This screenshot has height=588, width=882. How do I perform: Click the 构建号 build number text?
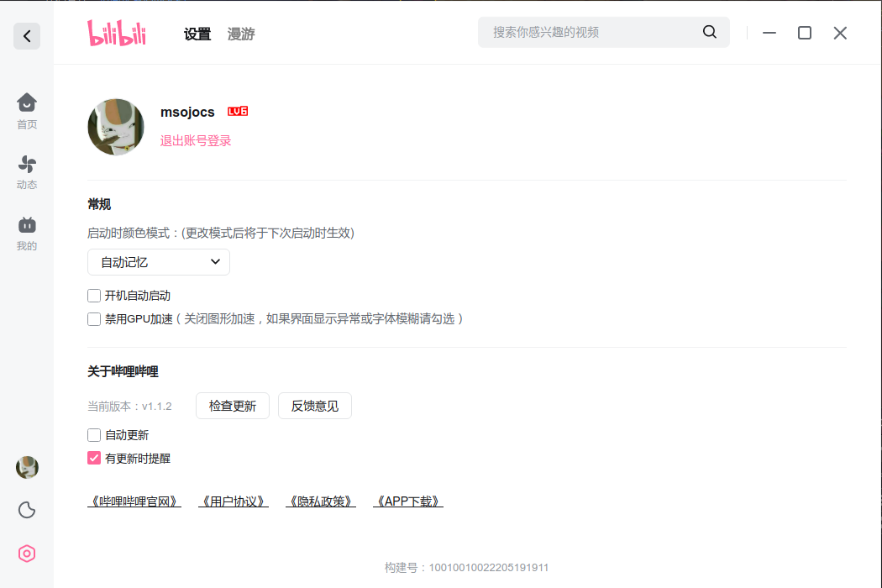click(466, 568)
